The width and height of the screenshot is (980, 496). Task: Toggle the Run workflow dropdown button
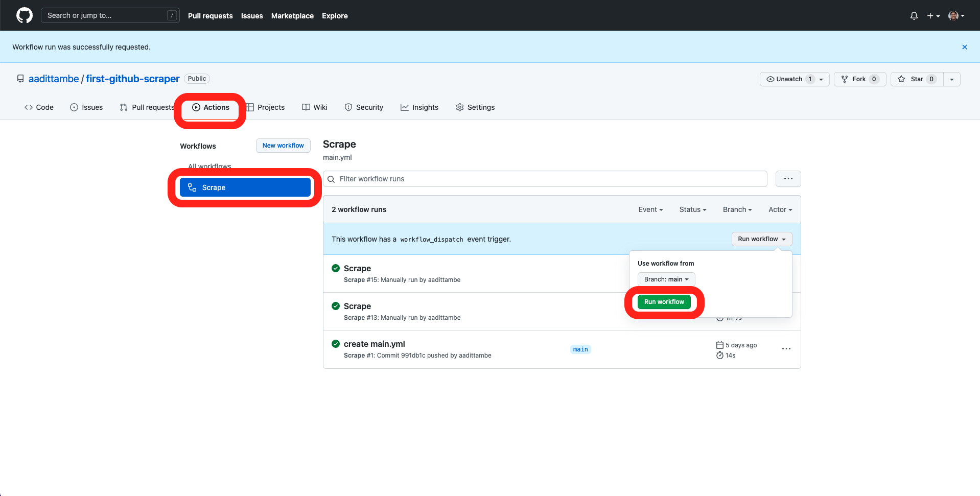click(x=762, y=239)
